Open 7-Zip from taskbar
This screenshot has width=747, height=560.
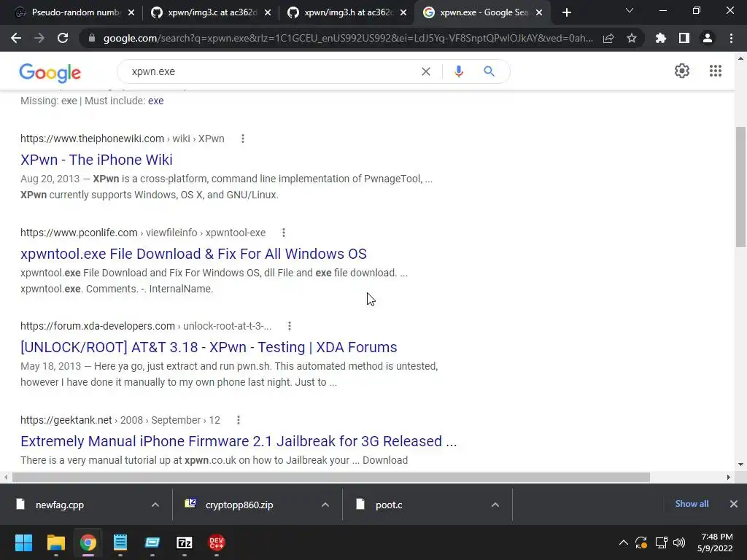(185, 542)
